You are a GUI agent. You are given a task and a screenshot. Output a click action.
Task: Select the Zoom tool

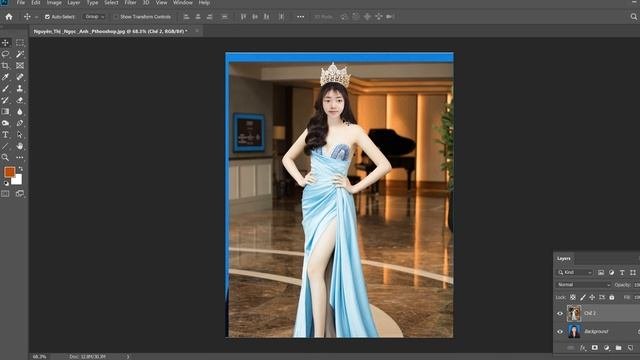click(5, 157)
